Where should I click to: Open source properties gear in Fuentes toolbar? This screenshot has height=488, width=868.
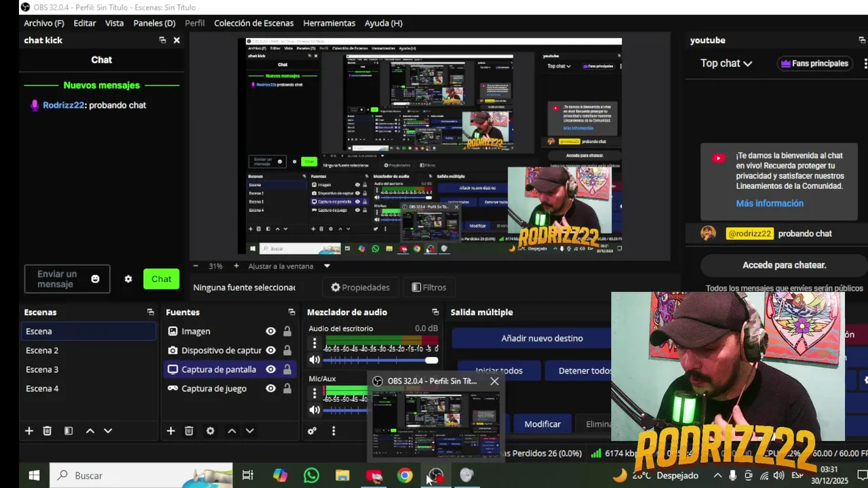tap(210, 430)
